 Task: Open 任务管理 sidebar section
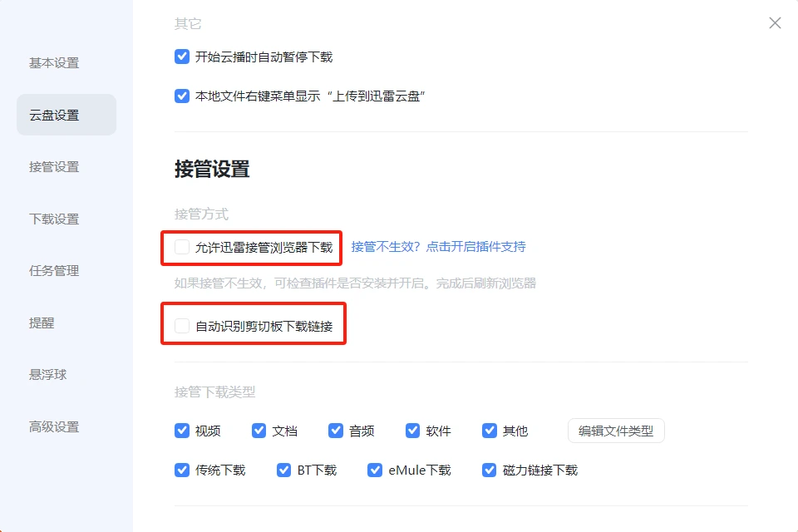[x=54, y=271]
